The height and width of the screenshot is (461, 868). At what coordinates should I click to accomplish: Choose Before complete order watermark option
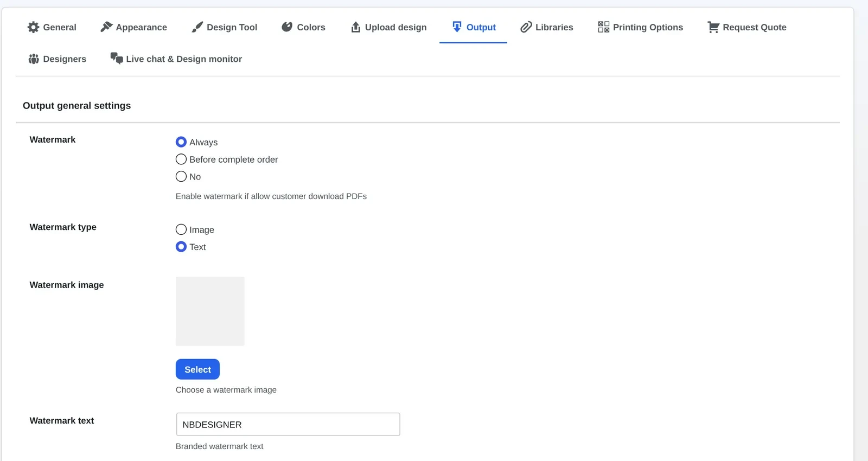click(181, 159)
